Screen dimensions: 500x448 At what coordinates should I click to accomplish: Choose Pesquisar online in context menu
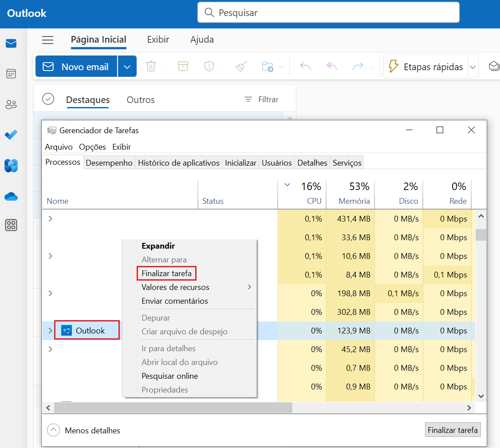click(x=190, y=376)
